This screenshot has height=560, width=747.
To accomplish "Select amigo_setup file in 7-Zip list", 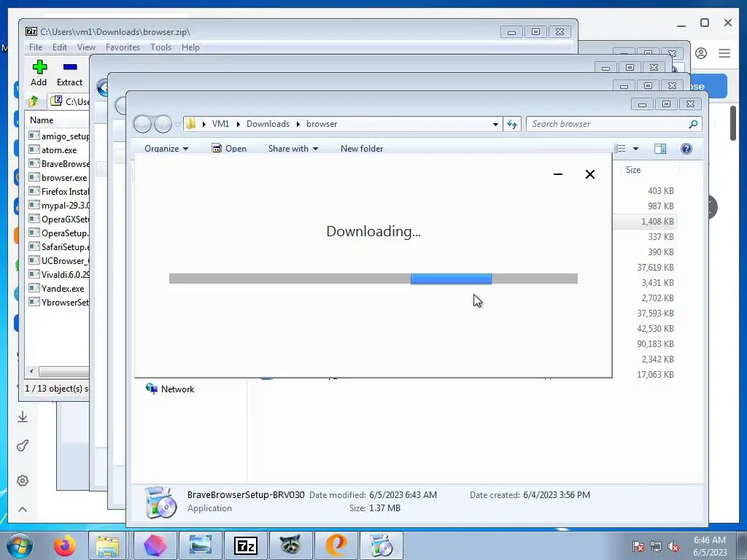I will point(59,136).
